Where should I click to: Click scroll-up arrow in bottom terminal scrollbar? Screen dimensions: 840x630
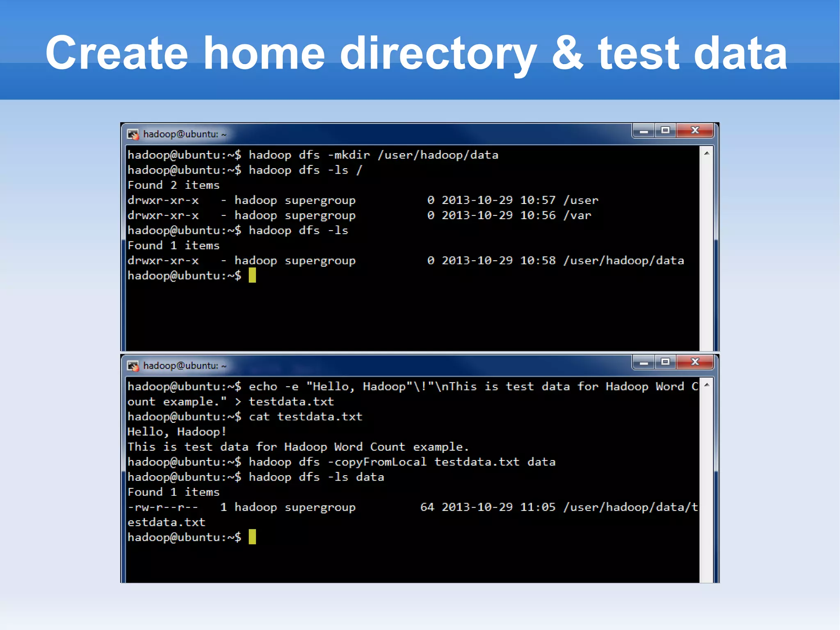coord(707,385)
